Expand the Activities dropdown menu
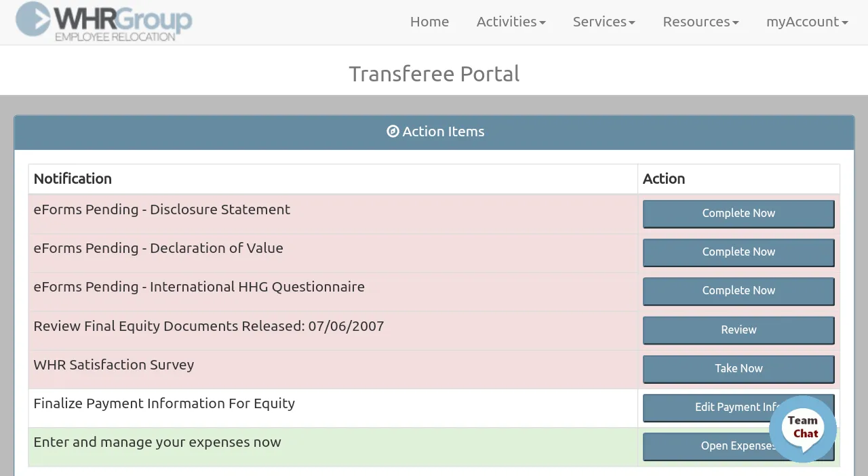 (x=511, y=22)
